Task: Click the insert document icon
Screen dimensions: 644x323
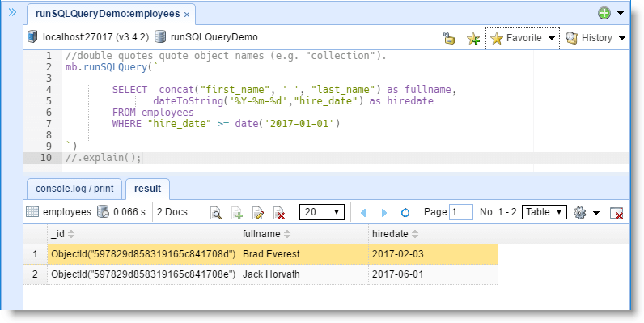Action: coord(237,213)
